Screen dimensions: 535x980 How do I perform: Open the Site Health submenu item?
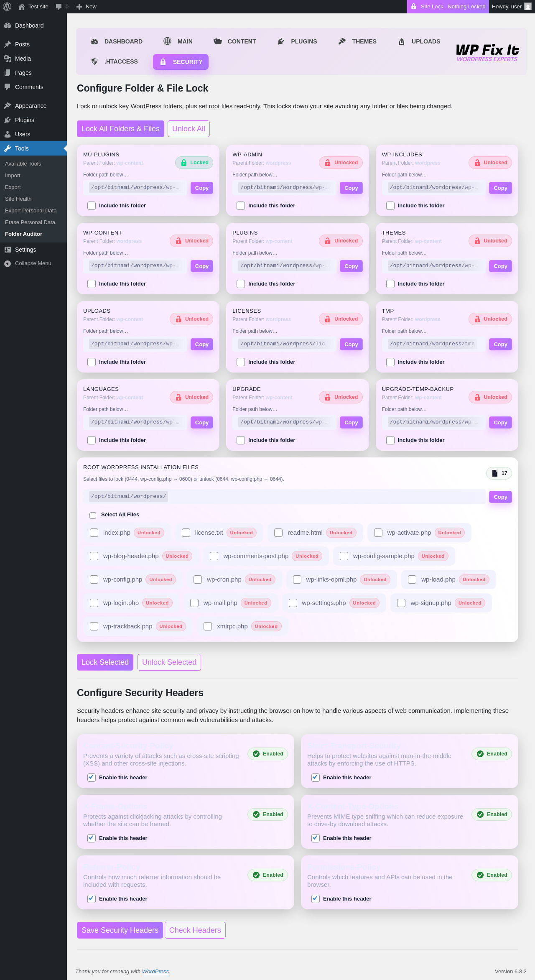[18, 199]
